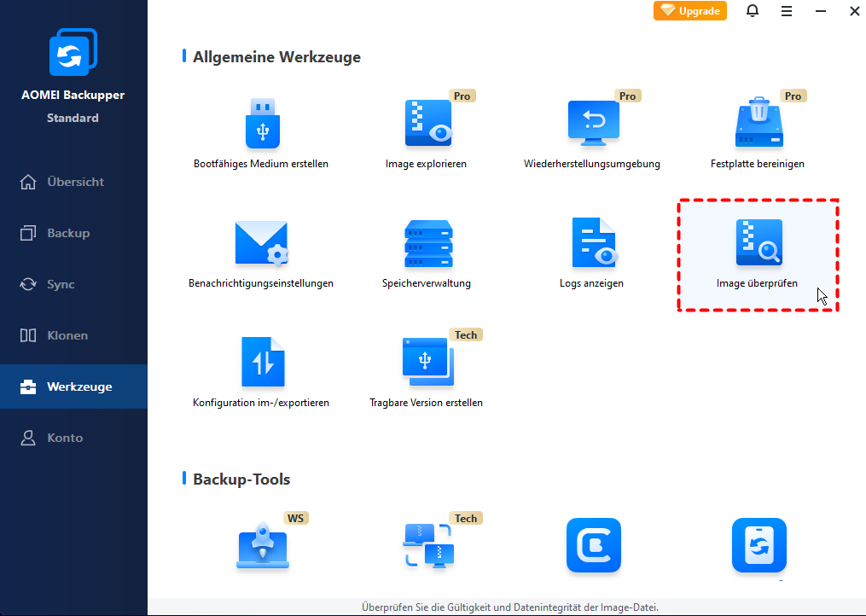Open the Bootfähiges Medium erstellen tool icon
This screenshot has height=616, width=866.
coord(262,124)
